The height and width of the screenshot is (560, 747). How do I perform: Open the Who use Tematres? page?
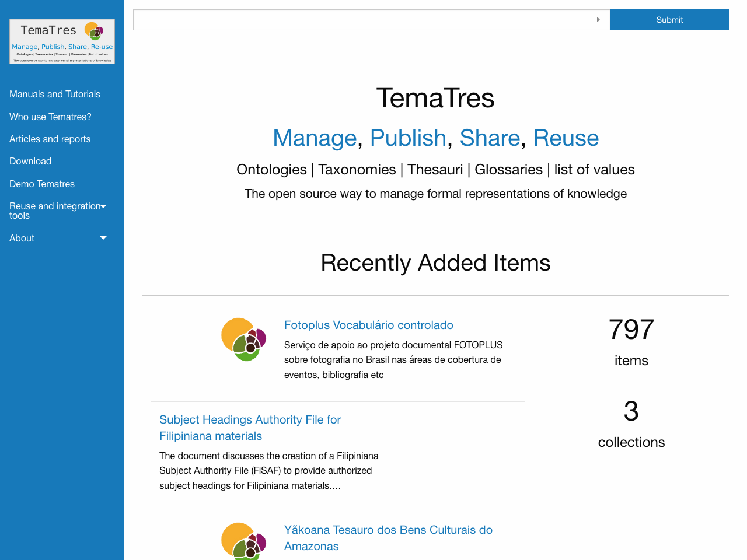pyautogui.click(x=50, y=117)
